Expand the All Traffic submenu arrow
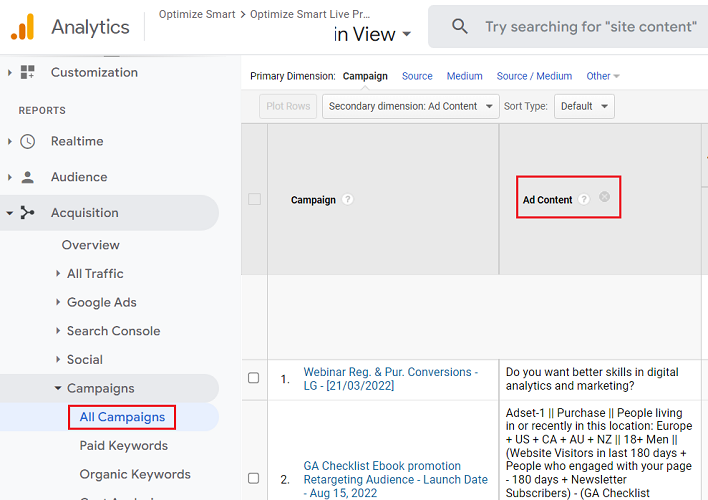 tap(58, 273)
